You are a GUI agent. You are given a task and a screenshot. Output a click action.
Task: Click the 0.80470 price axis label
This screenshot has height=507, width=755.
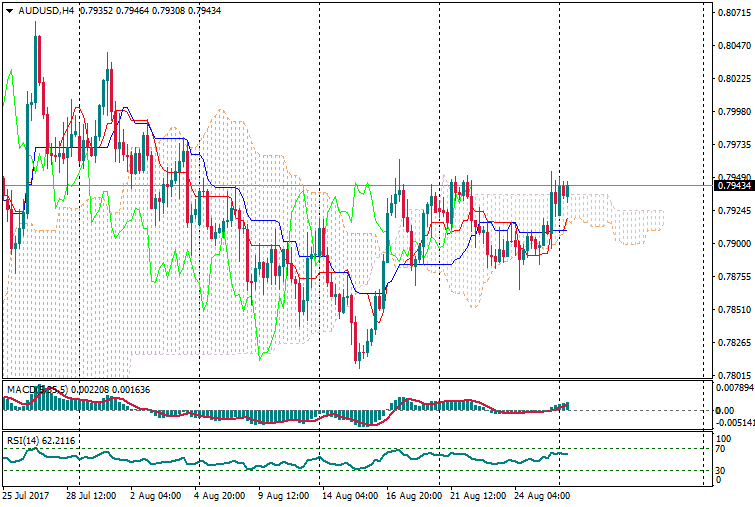coord(735,46)
